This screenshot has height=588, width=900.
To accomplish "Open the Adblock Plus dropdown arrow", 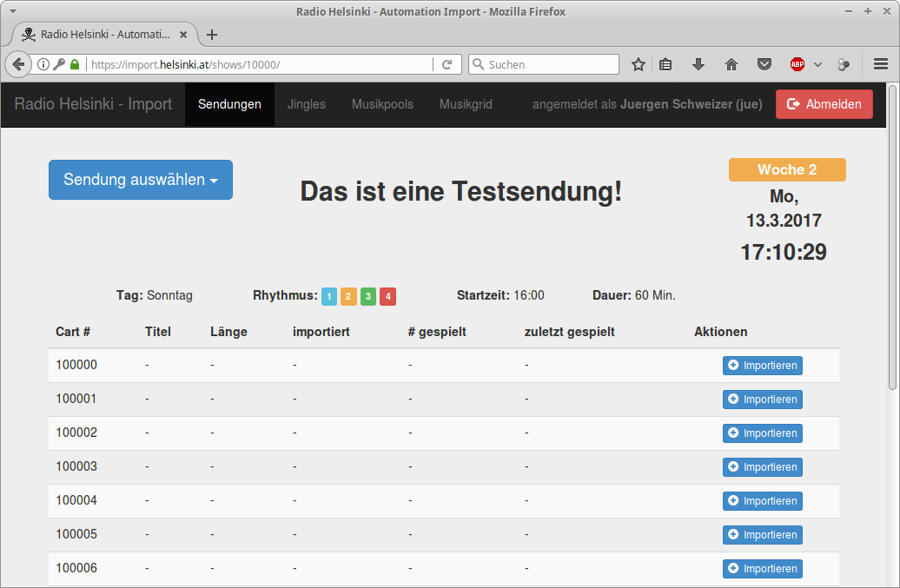I will (817, 65).
